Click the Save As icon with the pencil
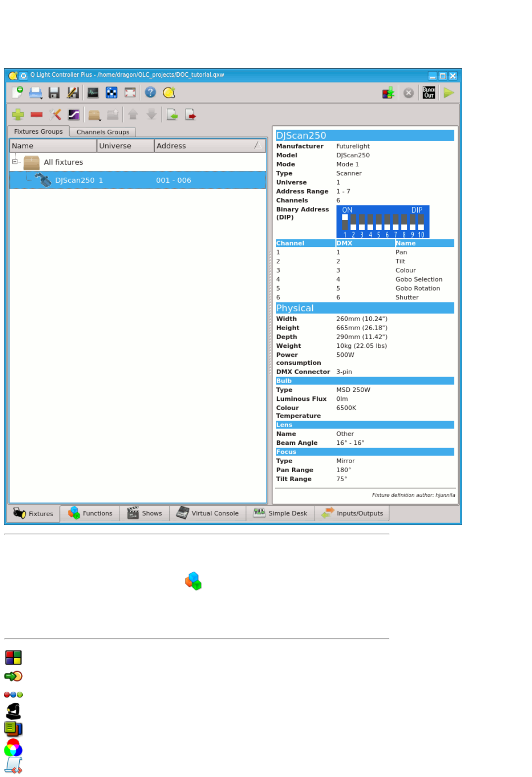 click(x=73, y=93)
